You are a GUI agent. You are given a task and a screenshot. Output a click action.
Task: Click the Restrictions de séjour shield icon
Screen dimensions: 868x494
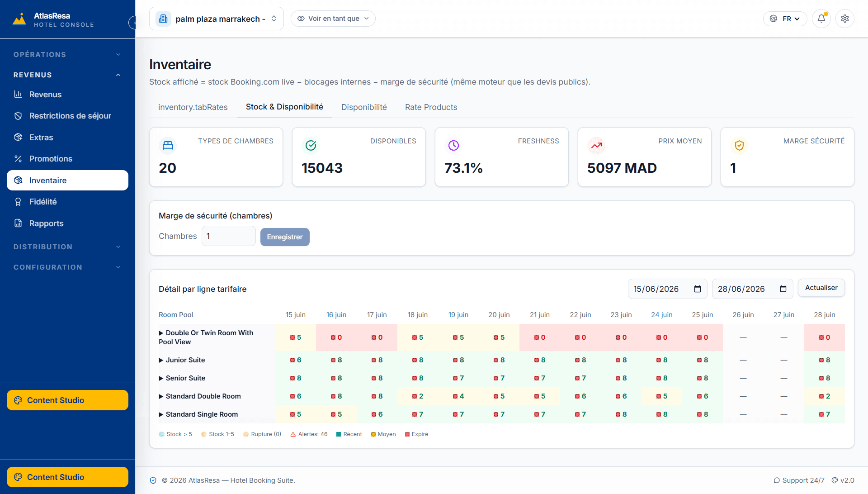pos(18,116)
